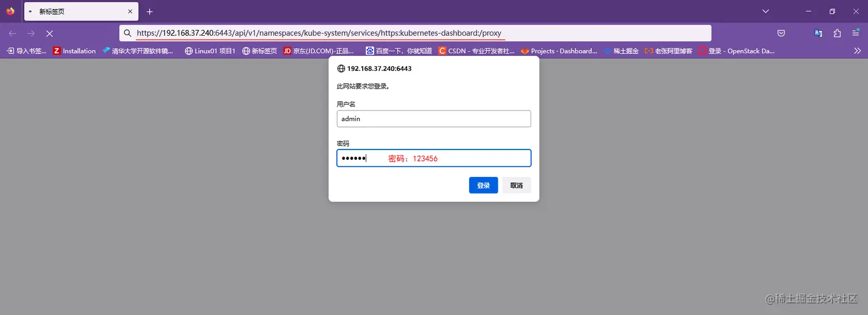
Task: Open CSDN bookmark
Action: coord(477,51)
